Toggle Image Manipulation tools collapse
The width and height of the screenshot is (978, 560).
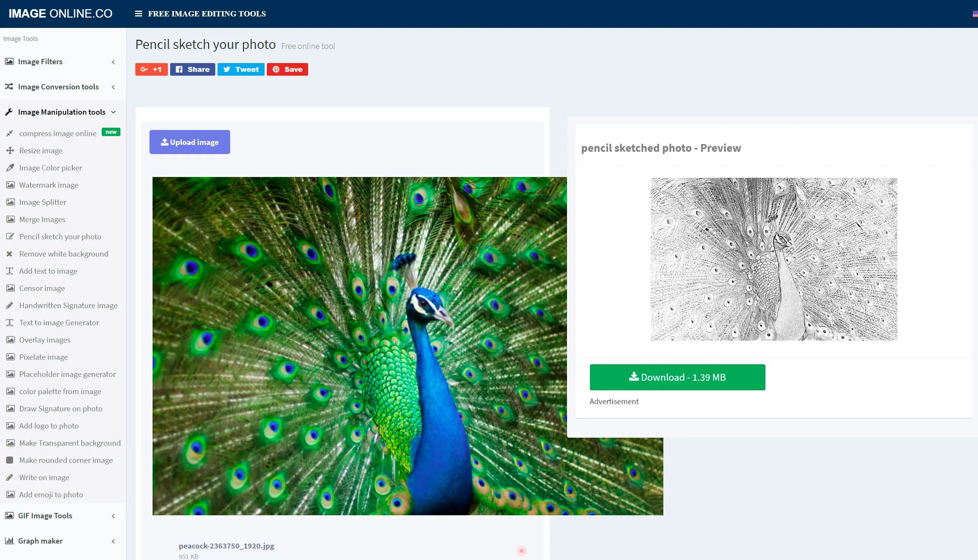pos(114,112)
